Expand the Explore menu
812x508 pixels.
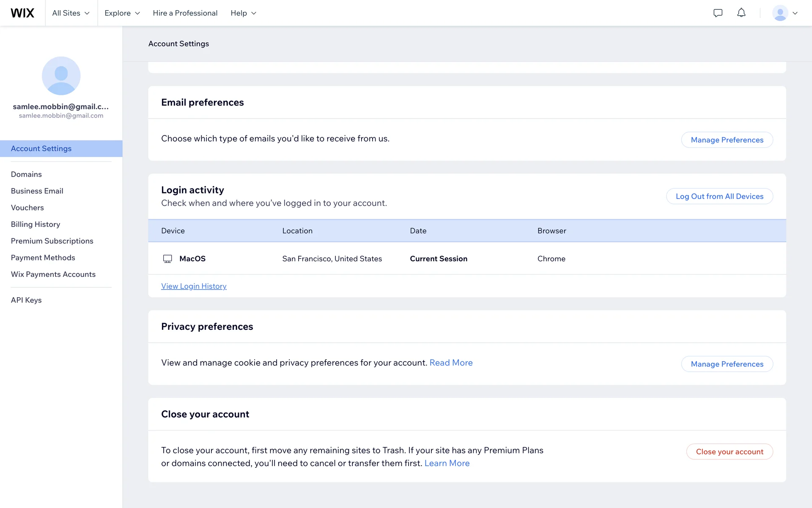(x=122, y=13)
